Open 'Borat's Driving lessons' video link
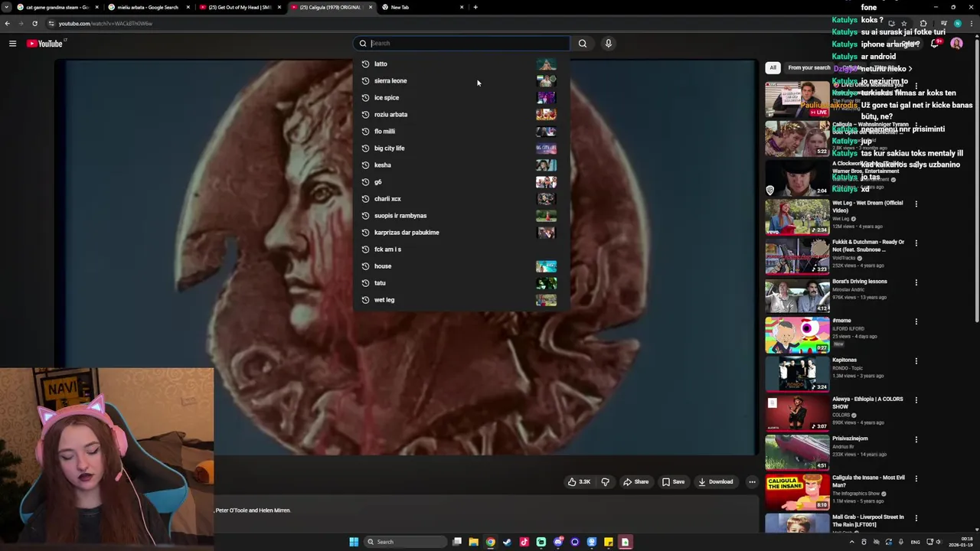The image size is (980, 551). point(859,282)
